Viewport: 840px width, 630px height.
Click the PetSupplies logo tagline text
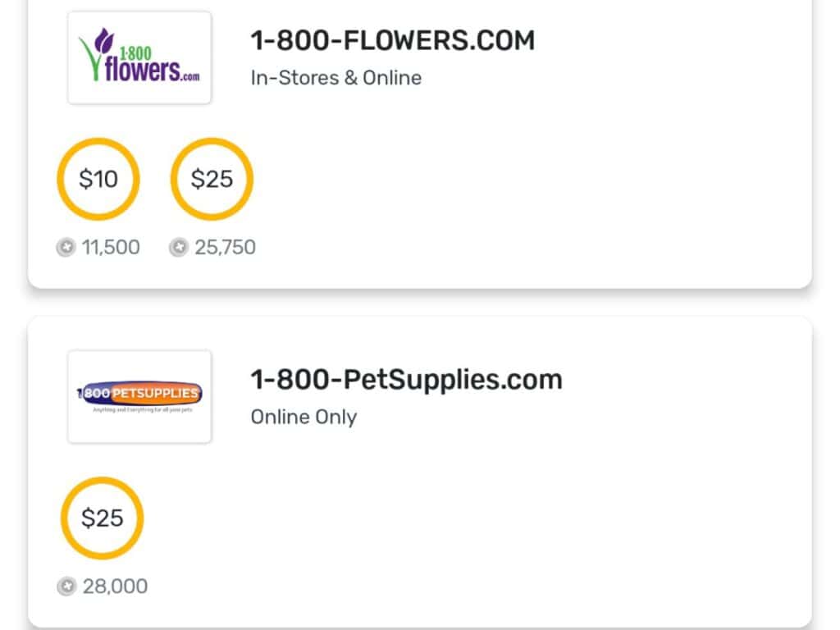pyautogui.click(x=139, y=409)
